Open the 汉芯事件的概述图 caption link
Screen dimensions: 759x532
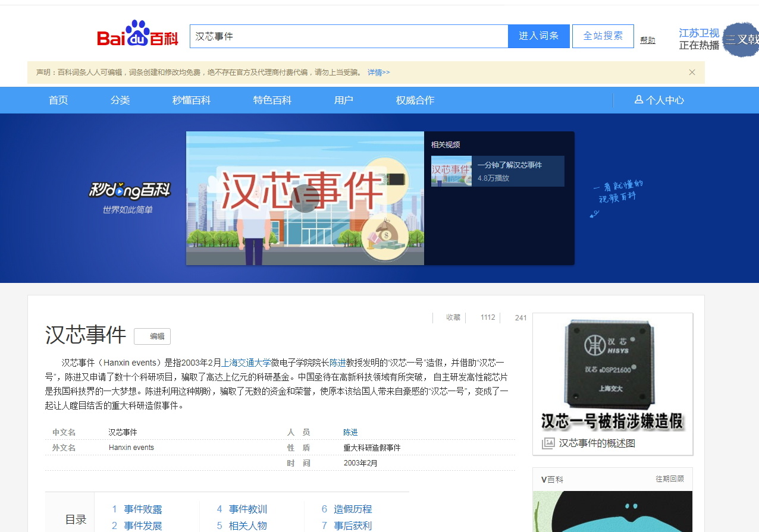tap(597, 443)
